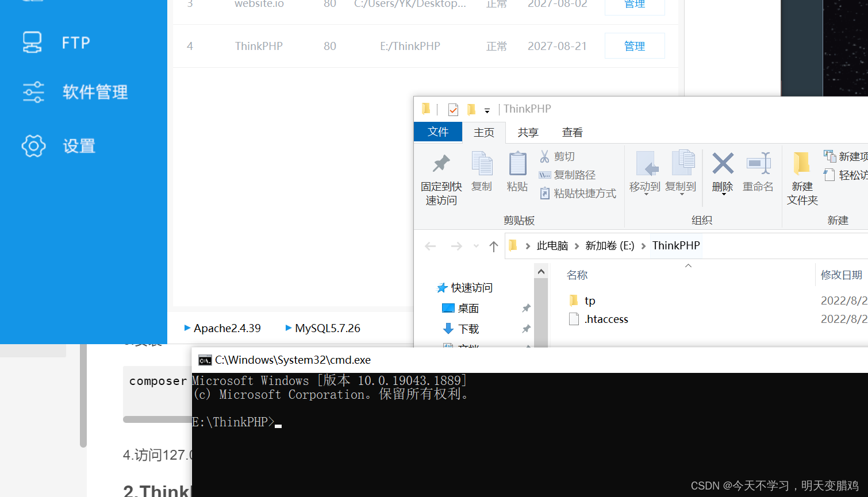The height and width of the screenshot is (497, 868).
Task: Click the 重命名 icon in ribbon
Action: [758, 164]
